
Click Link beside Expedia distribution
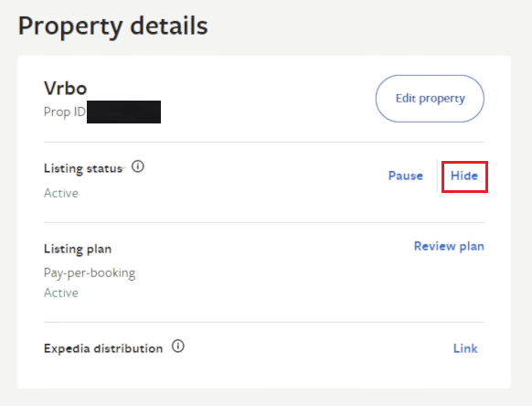tap(465, 348)
